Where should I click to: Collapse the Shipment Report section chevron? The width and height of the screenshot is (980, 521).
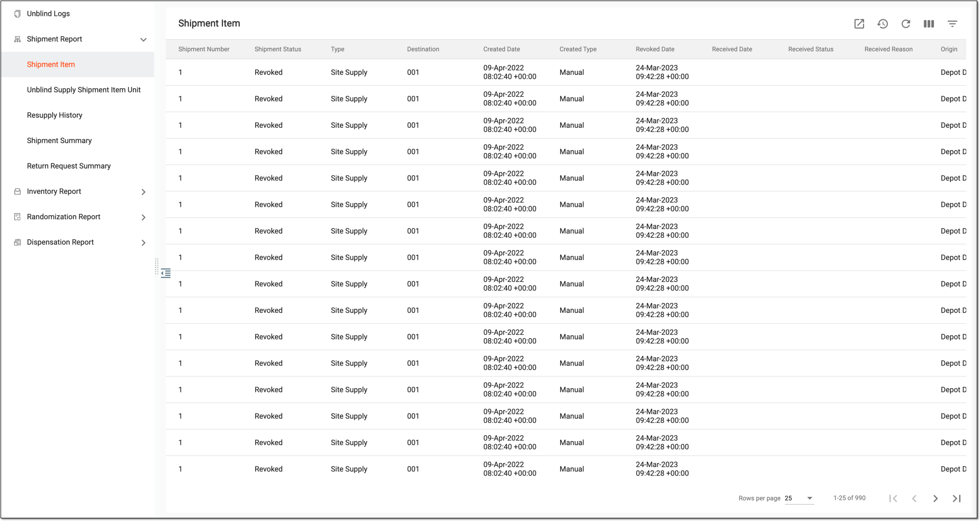point(143,40)
